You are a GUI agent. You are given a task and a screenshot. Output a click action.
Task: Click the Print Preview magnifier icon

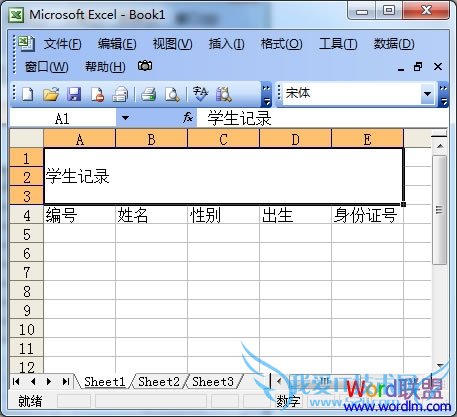click(172, 94)
